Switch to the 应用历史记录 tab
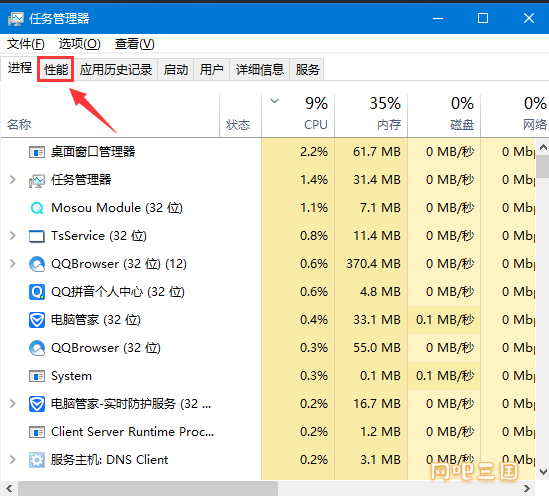Viewport: 549px width, 496px height. [116, 69]
